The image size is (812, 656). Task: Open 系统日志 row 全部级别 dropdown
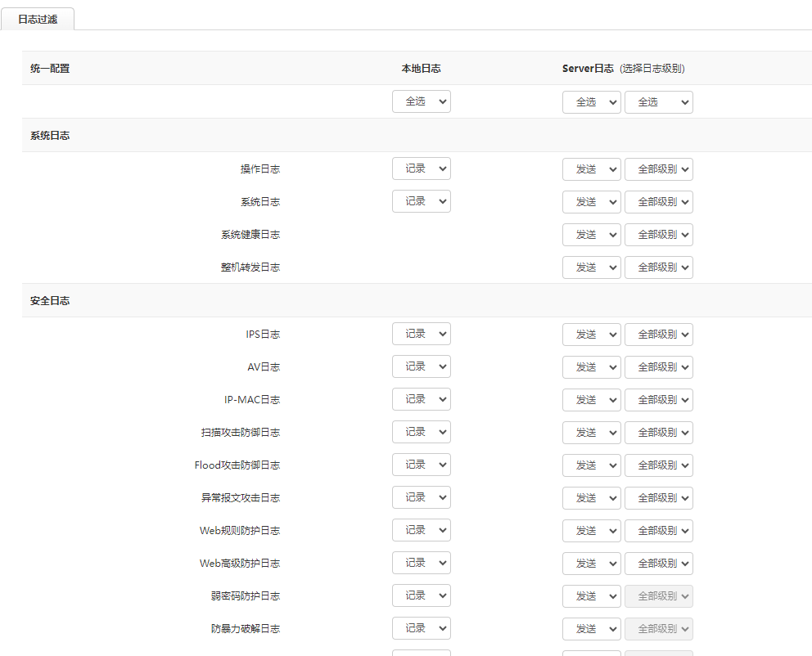coord(659,202)
